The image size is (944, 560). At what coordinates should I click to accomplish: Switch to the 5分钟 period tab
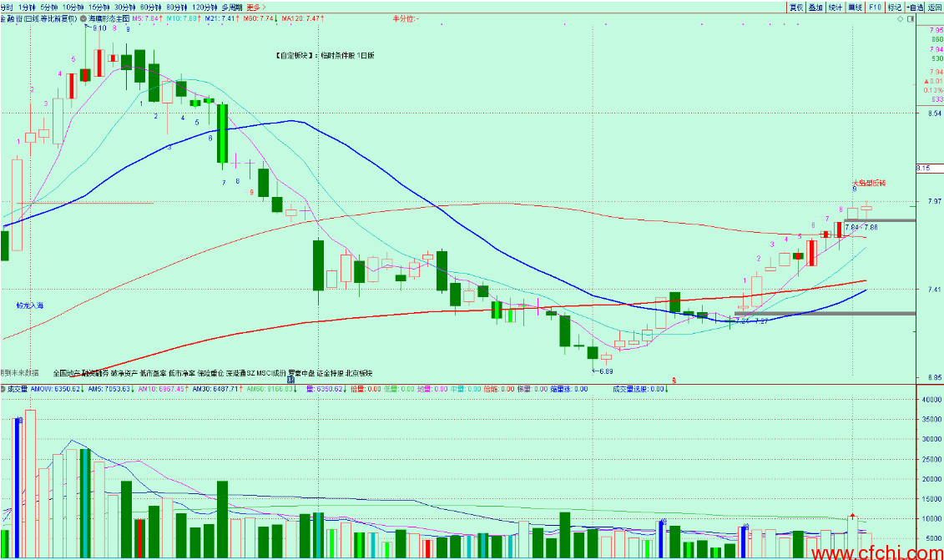pos(49,8)
